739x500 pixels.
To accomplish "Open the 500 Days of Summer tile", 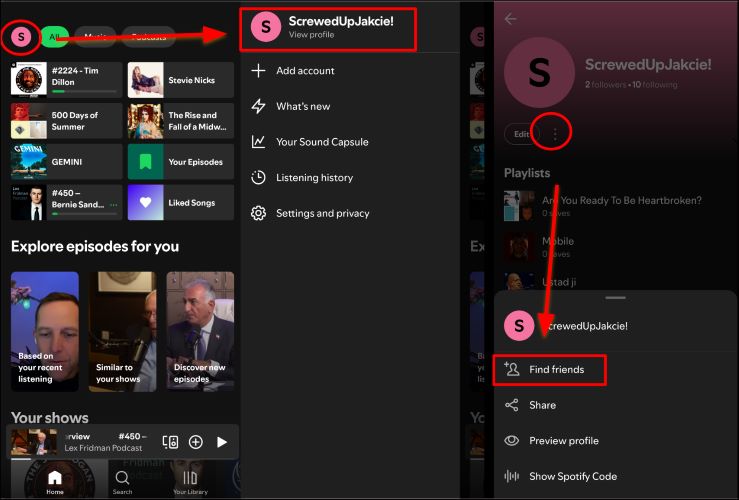I will 66,121.
